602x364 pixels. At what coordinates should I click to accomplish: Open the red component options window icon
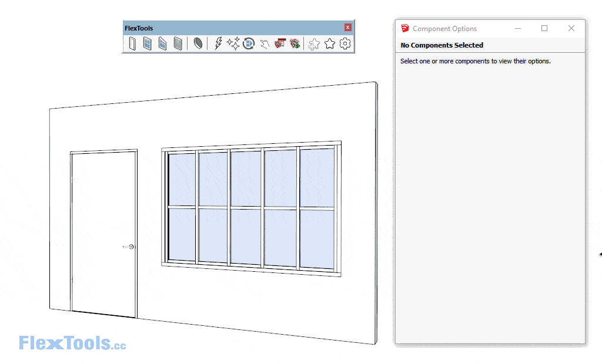coord(280,43)
